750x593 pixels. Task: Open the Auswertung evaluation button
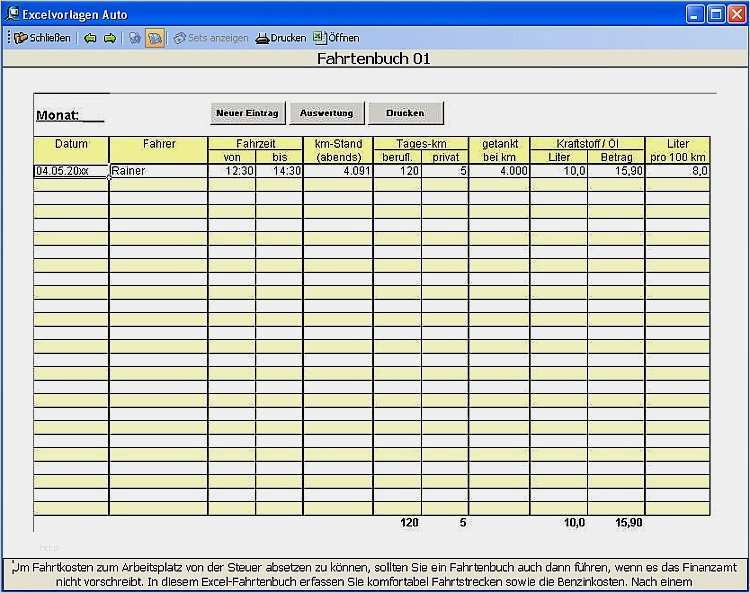coord(327,113)
